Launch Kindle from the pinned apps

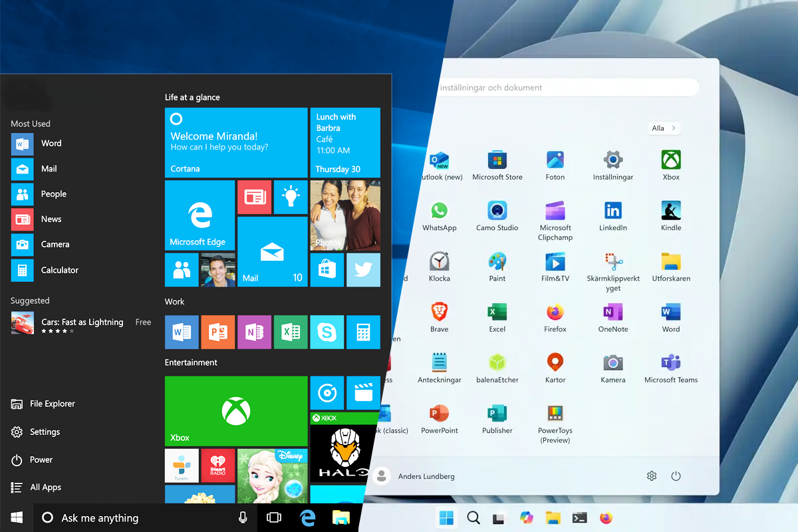[670, 211]
